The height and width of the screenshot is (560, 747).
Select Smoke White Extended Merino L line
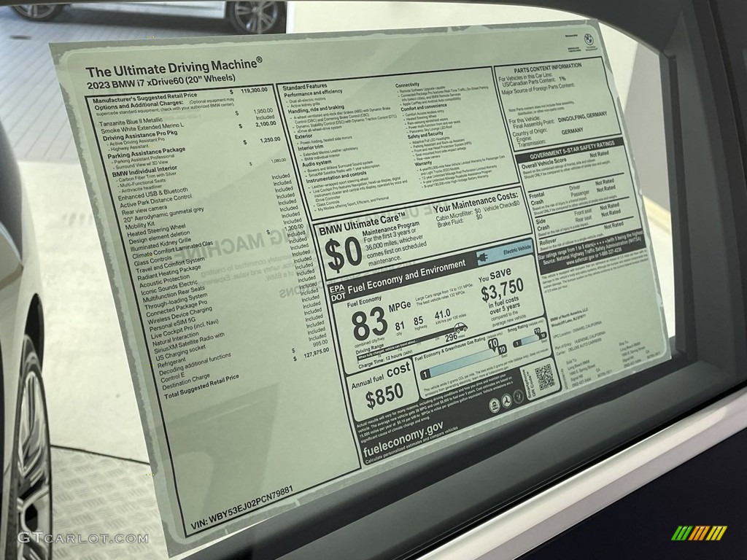pyautogui.click(x=142, y=127)
